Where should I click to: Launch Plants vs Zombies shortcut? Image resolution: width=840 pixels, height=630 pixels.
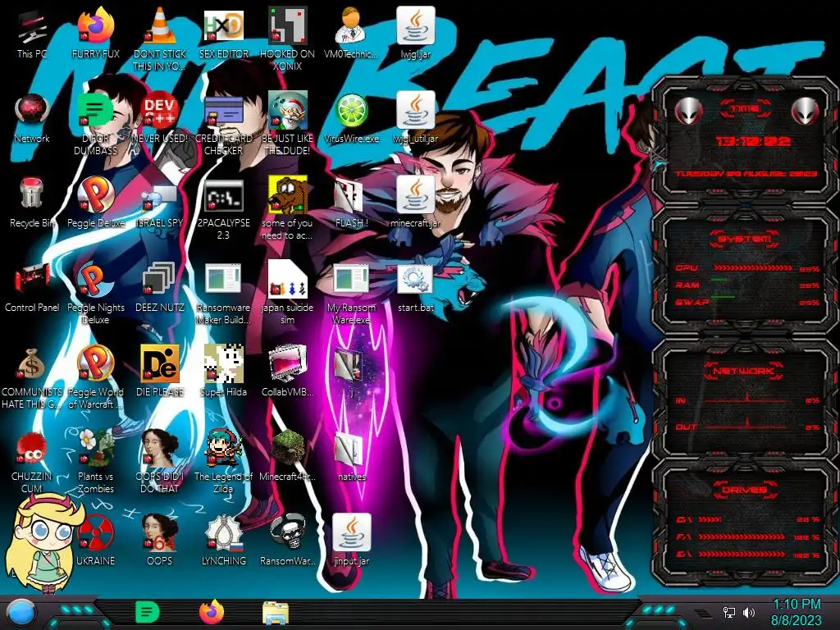click(96, 463)
